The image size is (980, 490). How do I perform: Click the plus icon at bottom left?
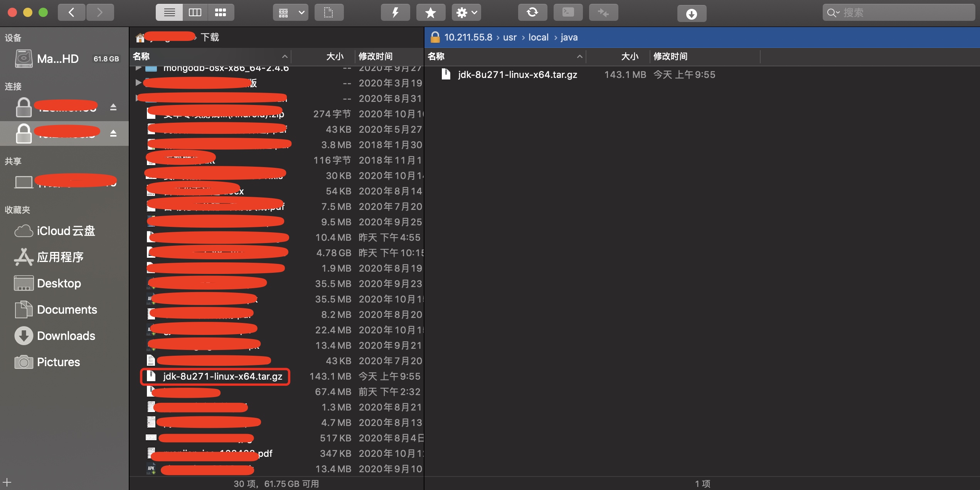[7, 482]
